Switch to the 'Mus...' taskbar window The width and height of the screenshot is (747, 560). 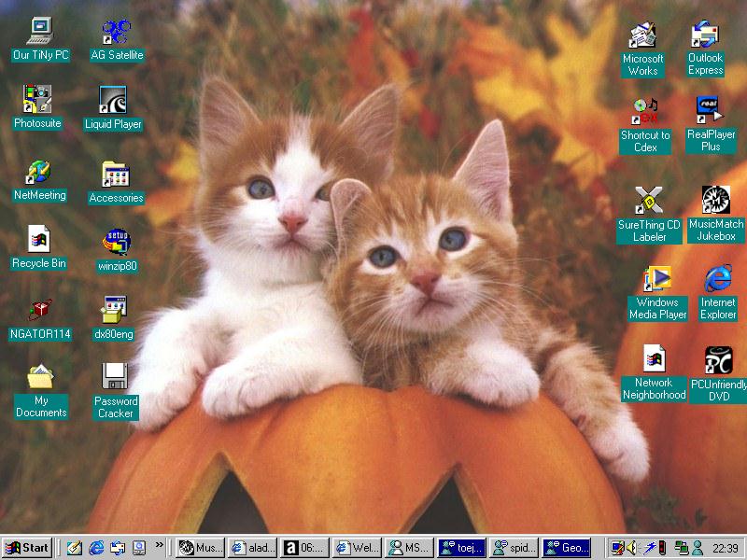200,548
